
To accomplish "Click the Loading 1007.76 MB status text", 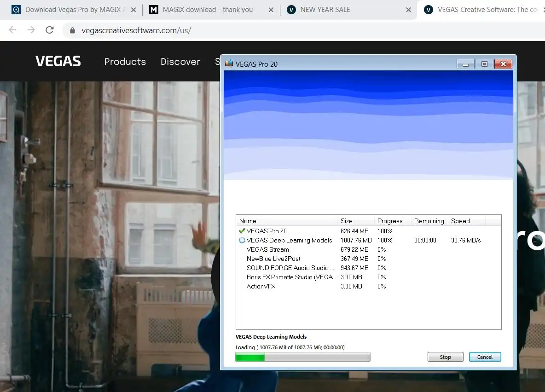I will pos(290,347).
